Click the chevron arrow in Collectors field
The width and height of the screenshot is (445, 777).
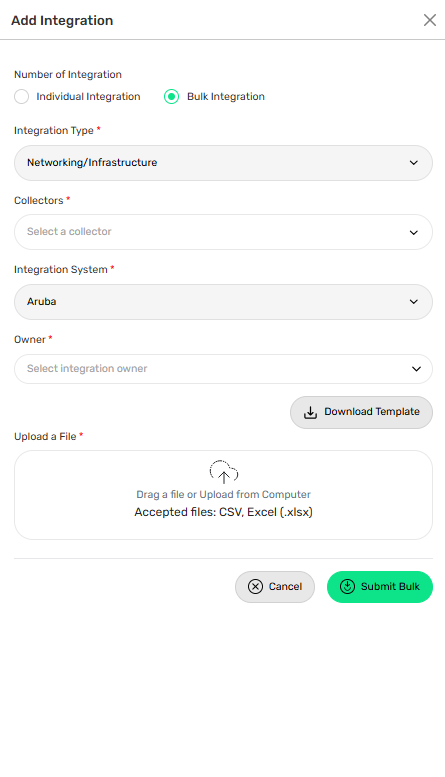[414, 232]
